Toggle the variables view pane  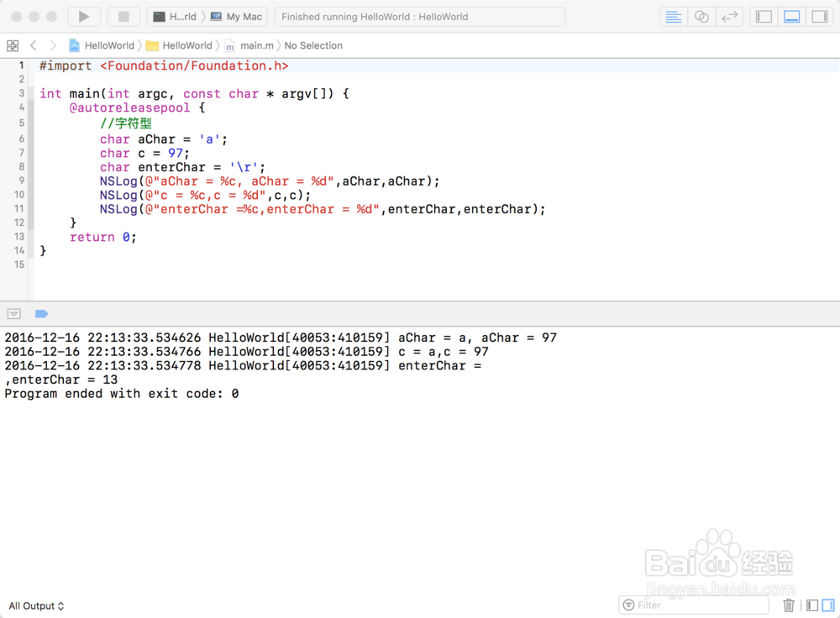pos(812,605)
